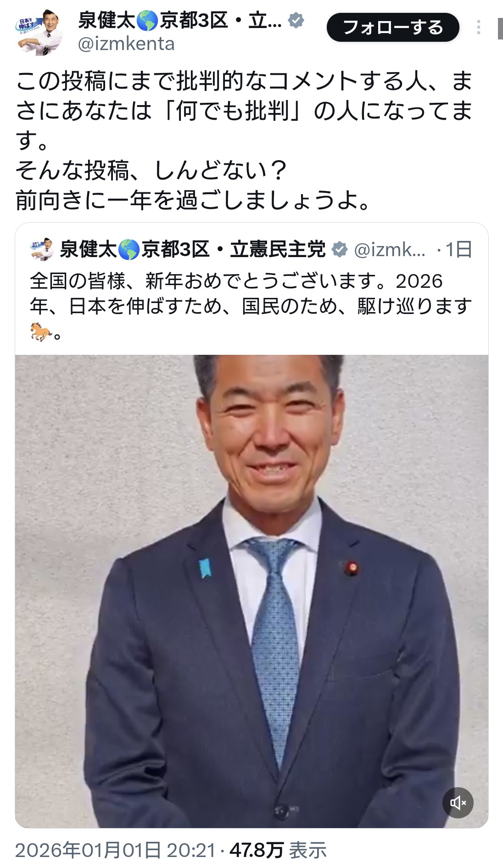Click the blue verified badge in header
Image resolution: width=503 pixels, height=868 pixels.
click(x=296, y=20)
